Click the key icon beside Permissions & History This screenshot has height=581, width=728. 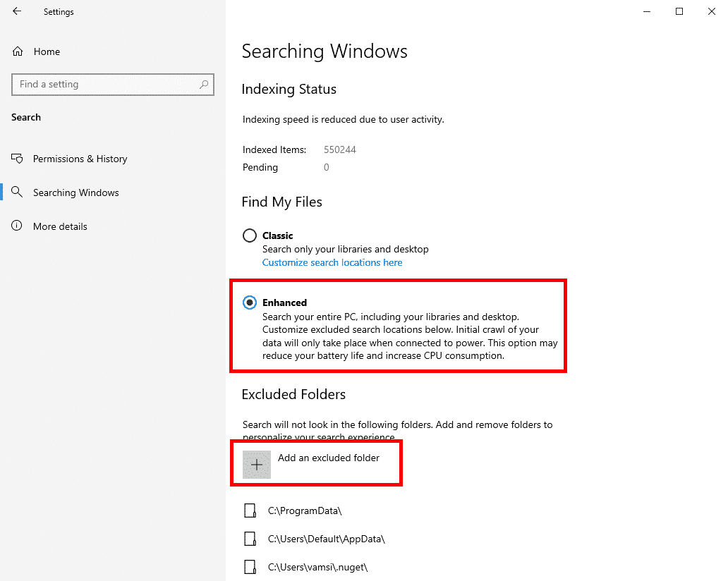[17, 159]
